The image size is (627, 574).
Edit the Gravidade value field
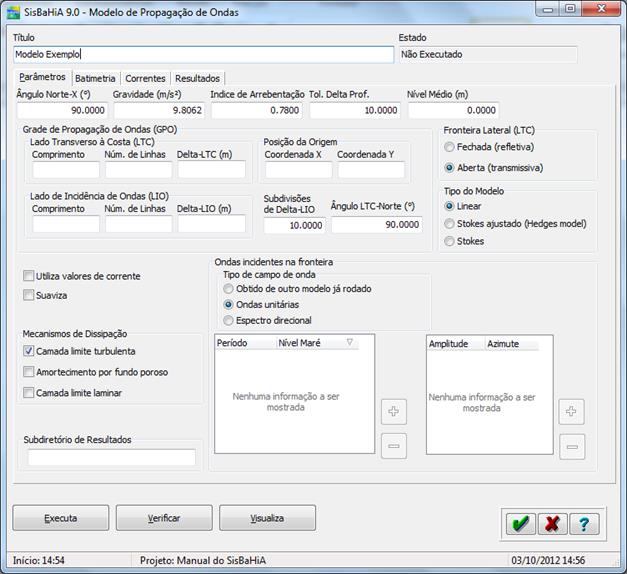coord(159,110)
